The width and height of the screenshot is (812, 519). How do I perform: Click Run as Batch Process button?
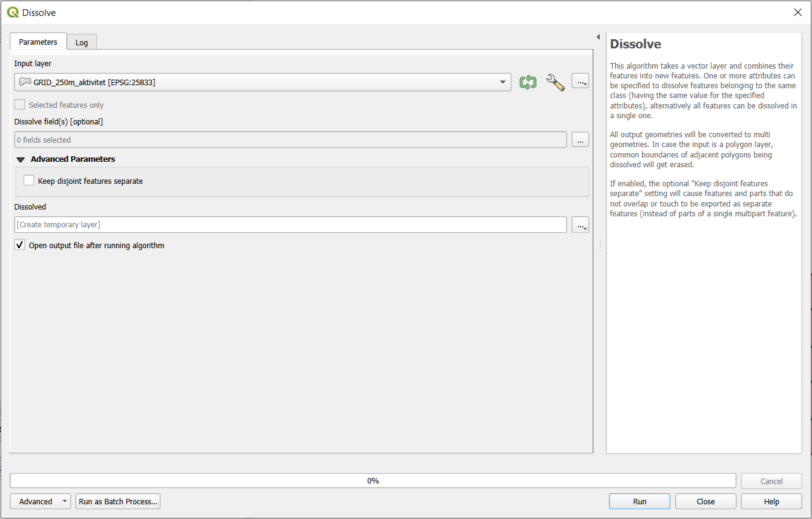point(118,501)
